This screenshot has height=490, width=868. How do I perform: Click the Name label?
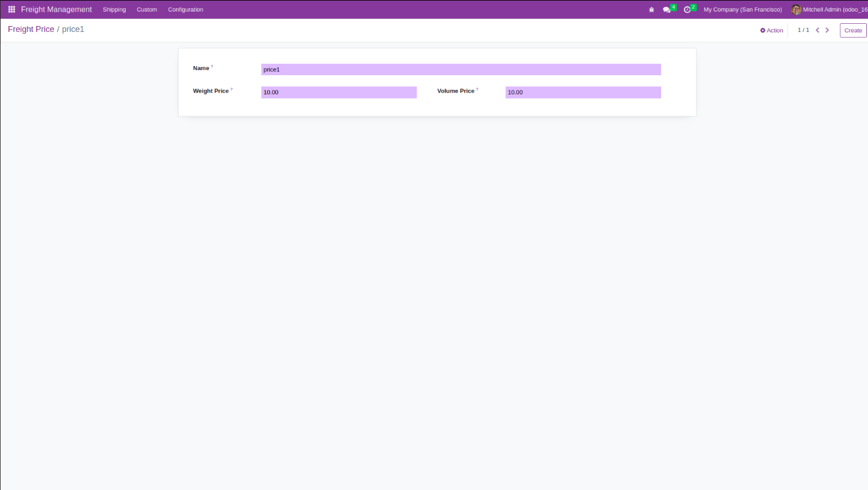click(201, 68)
